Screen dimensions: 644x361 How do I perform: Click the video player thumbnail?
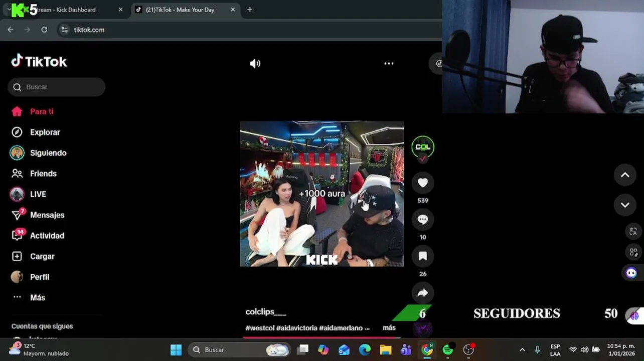(x=321, y=194)
